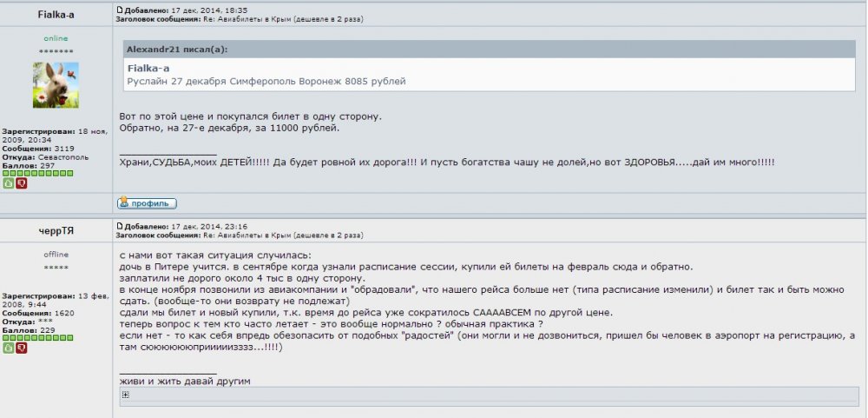Open Fialka-a's profile button
The height and width of the screenshot is (418, 868).
(147, 203)
